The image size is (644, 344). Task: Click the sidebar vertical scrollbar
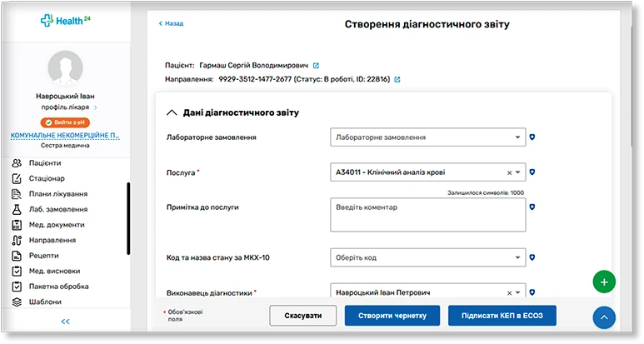click(128, 219)
